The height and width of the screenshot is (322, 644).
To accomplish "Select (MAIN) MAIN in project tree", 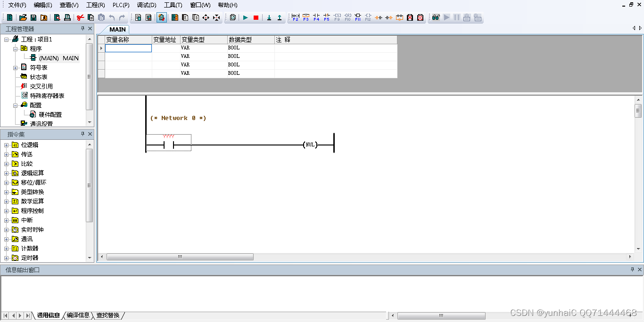I will coord(59,58).
